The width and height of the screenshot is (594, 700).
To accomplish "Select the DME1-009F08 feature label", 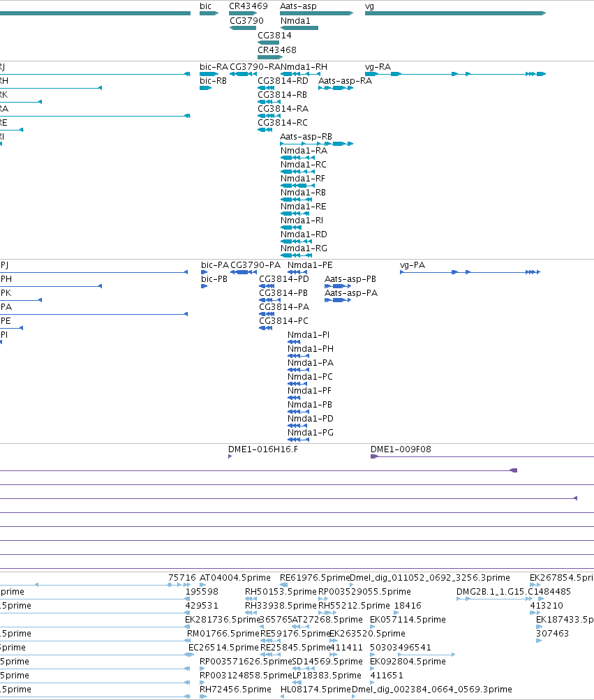I will click(x=401, y=449).
